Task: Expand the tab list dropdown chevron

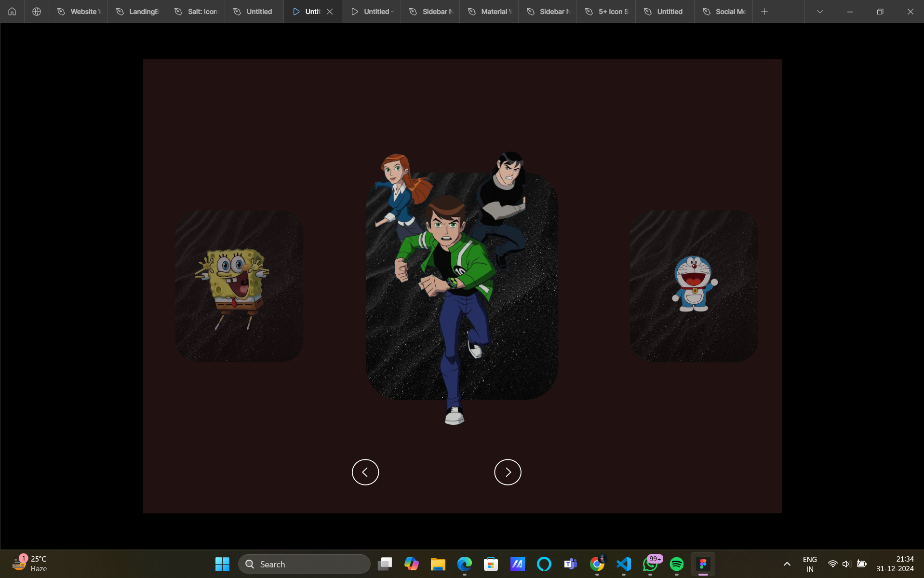Action: click(x=820, y=12)
